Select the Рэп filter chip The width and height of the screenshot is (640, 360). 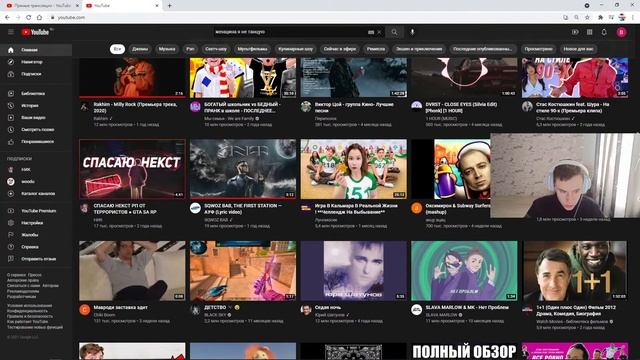click(190, 49)
